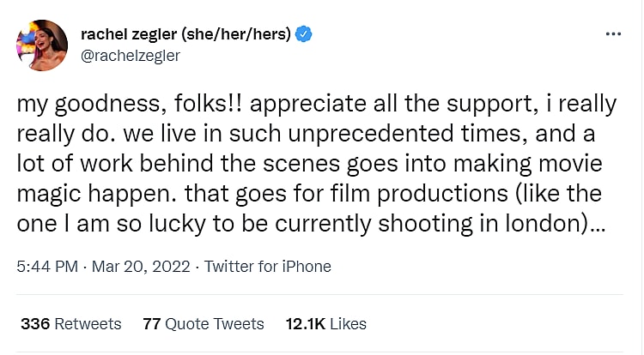Click Rachel Zegler's profile avatar
Viewport: 644px width, 355px height.
click(x=42, y=45)
